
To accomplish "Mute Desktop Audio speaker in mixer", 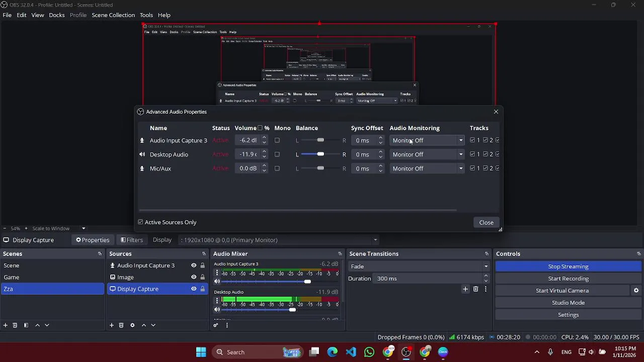I will 217,310.
